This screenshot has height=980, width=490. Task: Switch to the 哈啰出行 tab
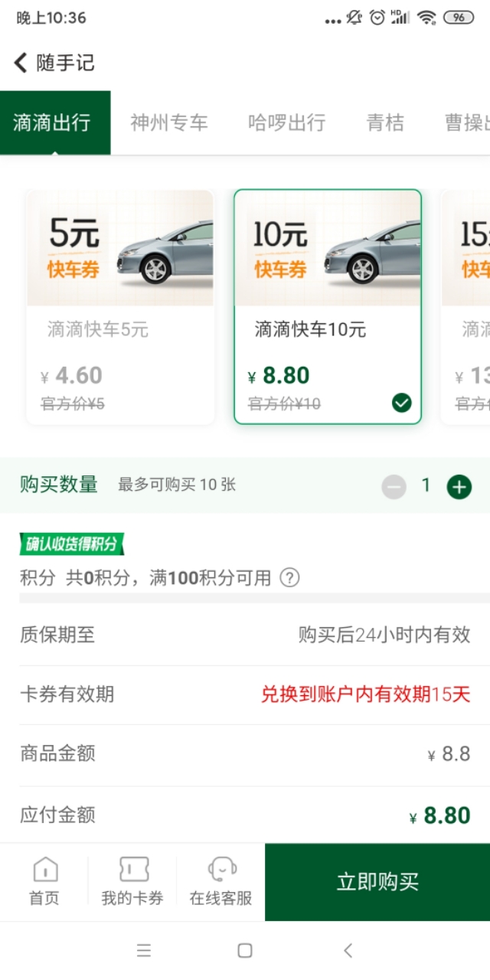click(286, 122)
